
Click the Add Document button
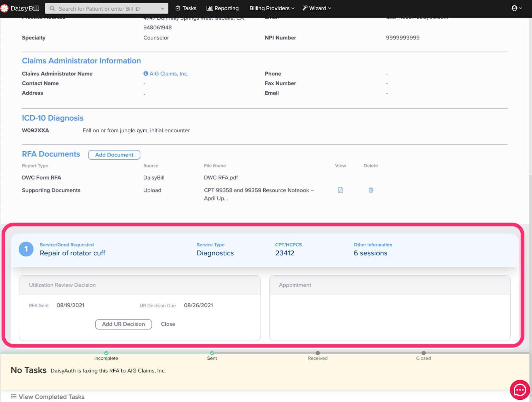tap(114, 155)
